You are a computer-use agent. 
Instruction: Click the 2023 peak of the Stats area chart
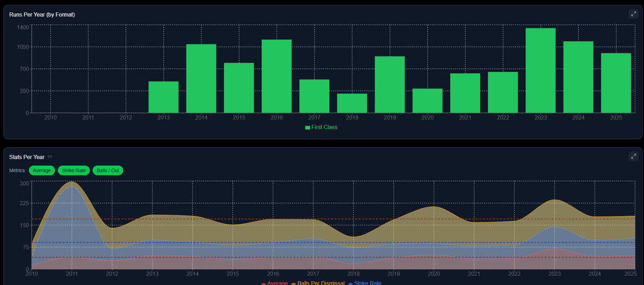(x=553, y=200)
